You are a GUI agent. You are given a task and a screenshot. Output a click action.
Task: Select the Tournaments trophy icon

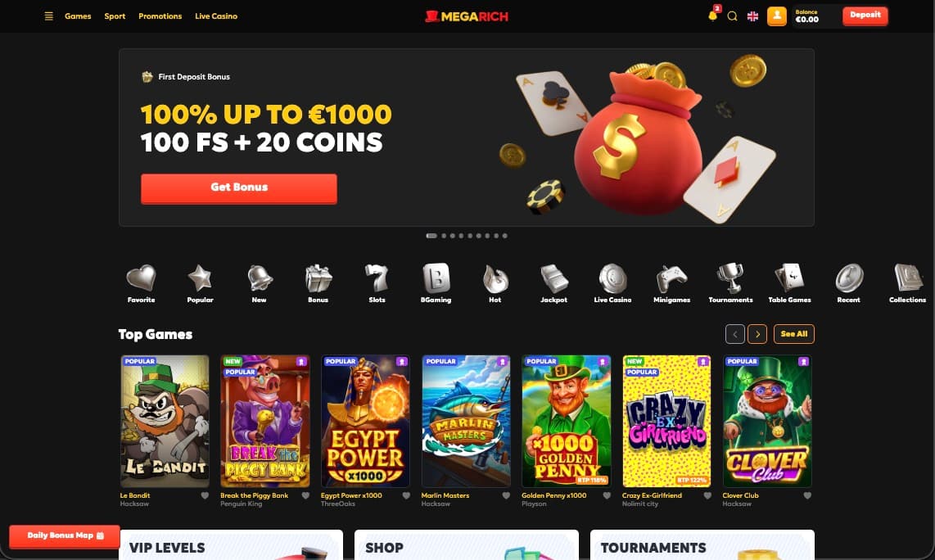pyautogui.click(x=730, y=278)
